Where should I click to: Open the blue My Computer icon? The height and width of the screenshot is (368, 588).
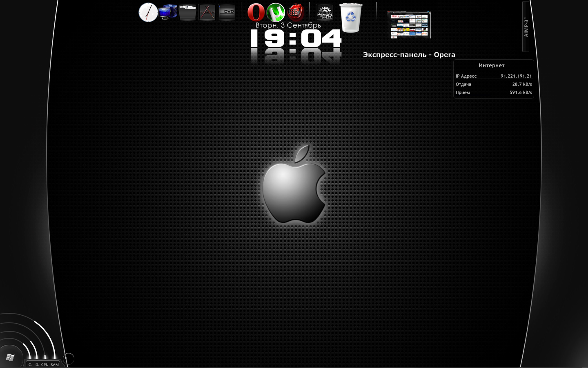[x=168, y=12]
